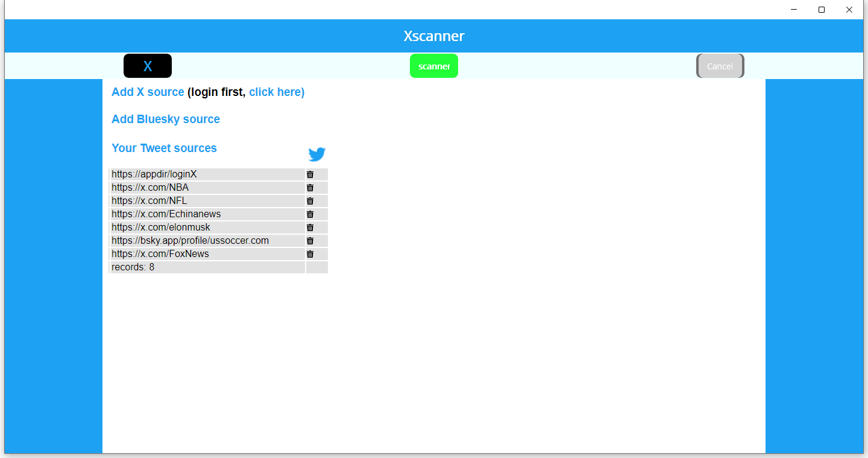Click the 'records: 8' count text
The height and width of the screenshot is (458, 868).
pyautogui.click(x=133, y=267)
